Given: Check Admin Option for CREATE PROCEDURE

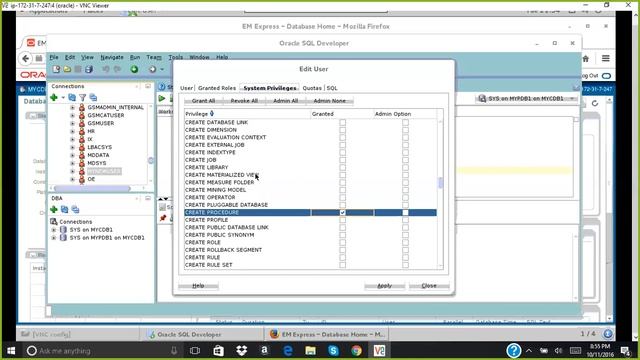Looking at the screenshot, I should pyautogui.click(x=405, y=213).
